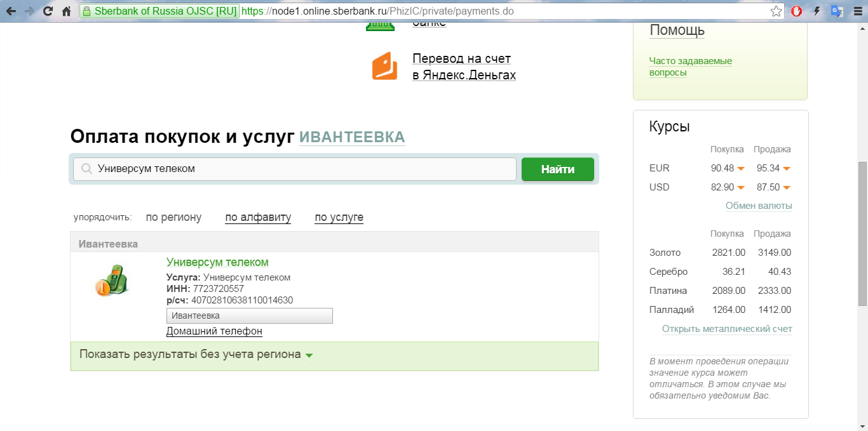Open the Домашний телефон link

pyautogui.click(x=214, y=331)
